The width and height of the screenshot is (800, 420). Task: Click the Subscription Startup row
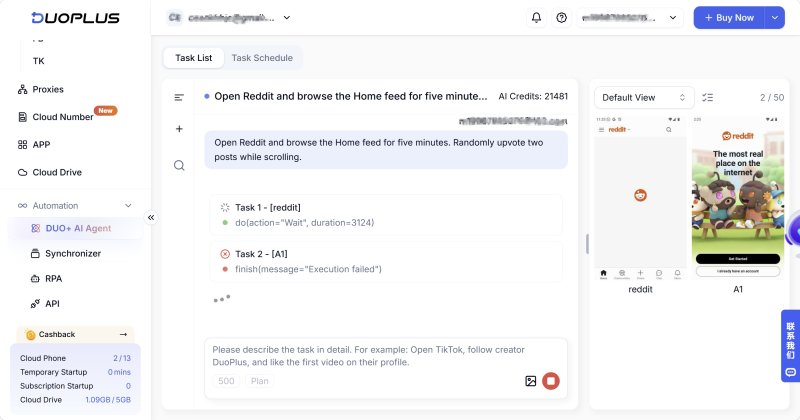pyautogui.click(x=76, y=386)
